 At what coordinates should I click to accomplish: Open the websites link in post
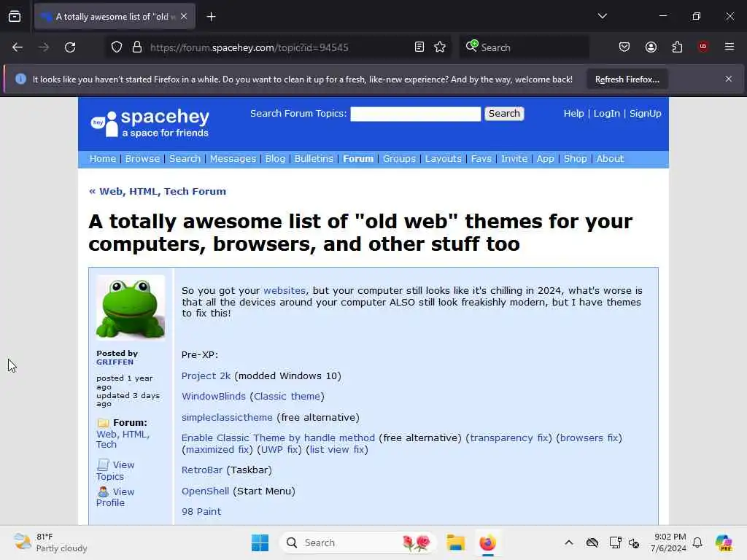(x=285, y=290)
